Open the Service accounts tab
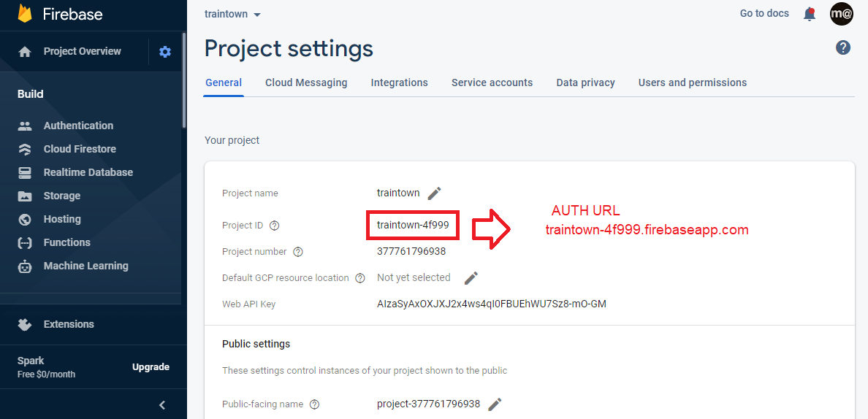The width and height of the screenshot is (868, 419). click(x=492, y=82)
